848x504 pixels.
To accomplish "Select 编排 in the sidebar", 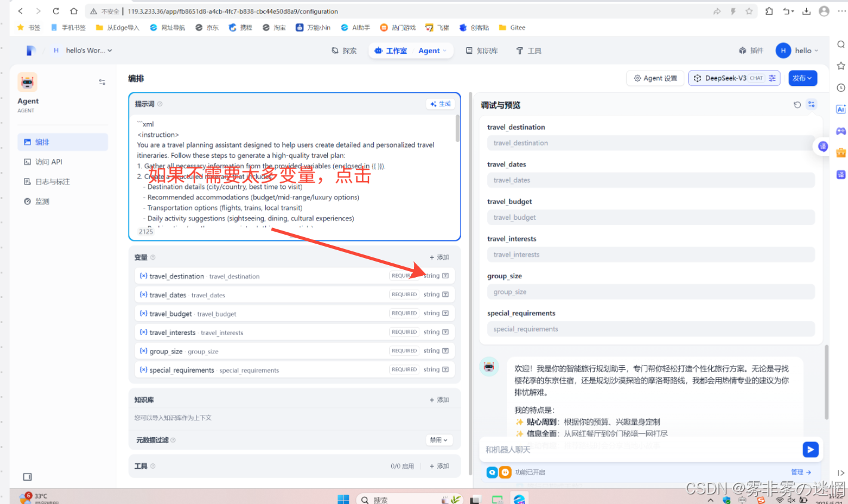I will coord(63,142).
